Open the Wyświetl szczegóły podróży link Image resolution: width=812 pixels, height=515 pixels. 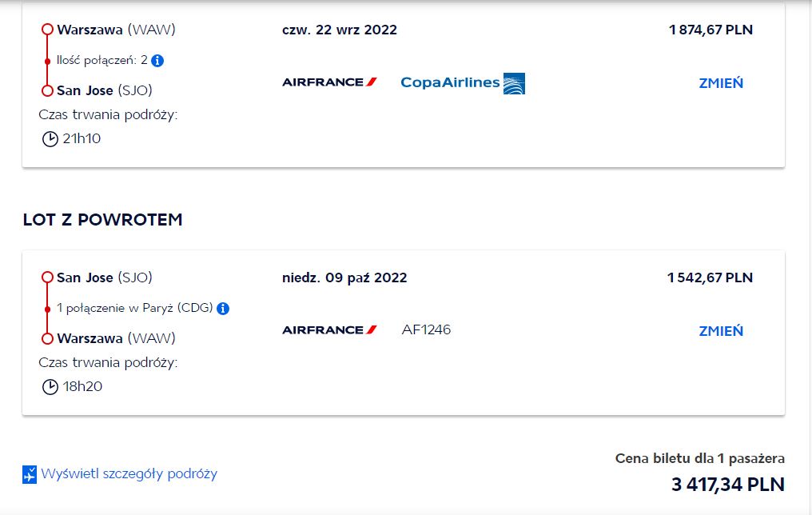[x=129, y=474]
